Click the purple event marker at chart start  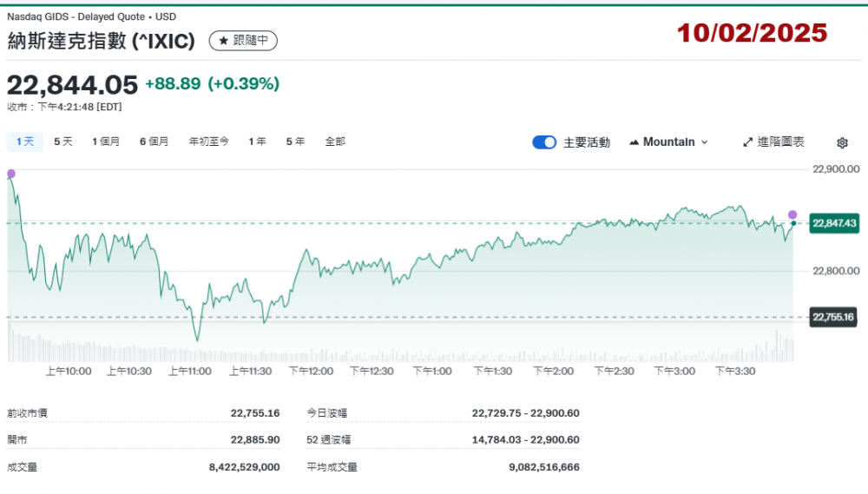click(11, 174)
